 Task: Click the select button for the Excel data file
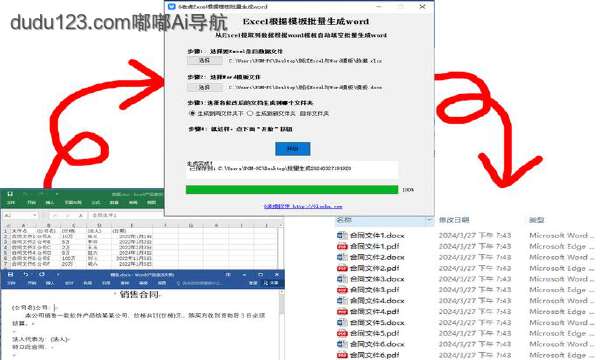[205, 60]
